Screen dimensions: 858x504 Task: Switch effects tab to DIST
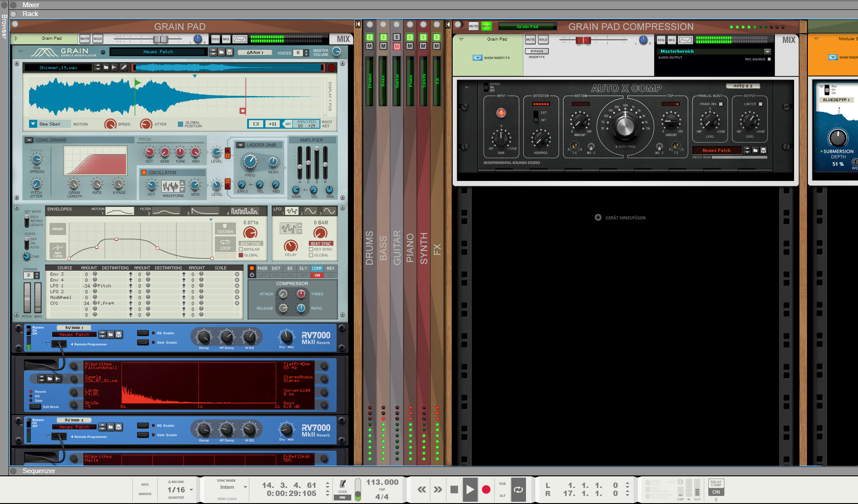(276, 269)
